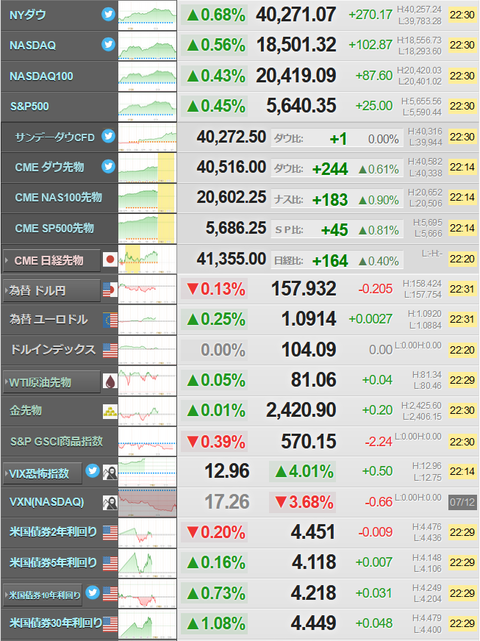Open the 米国債券10年利回り button

(x=43, y=595)
